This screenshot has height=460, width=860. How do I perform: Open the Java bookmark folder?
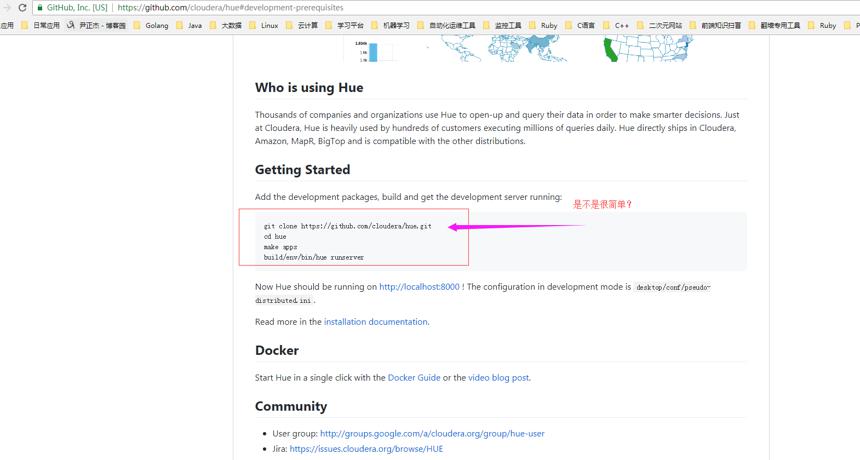[x=190, y=25]
